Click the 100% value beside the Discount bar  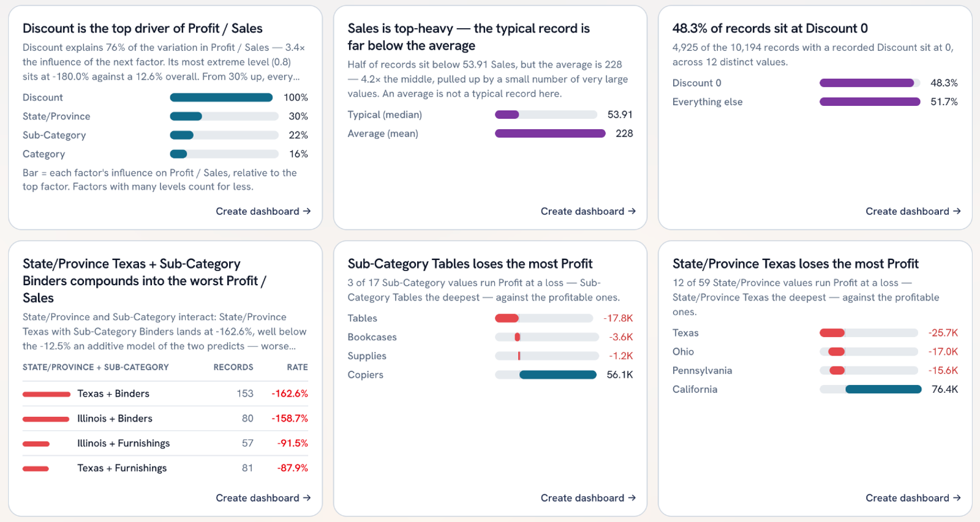coord(296,97)
